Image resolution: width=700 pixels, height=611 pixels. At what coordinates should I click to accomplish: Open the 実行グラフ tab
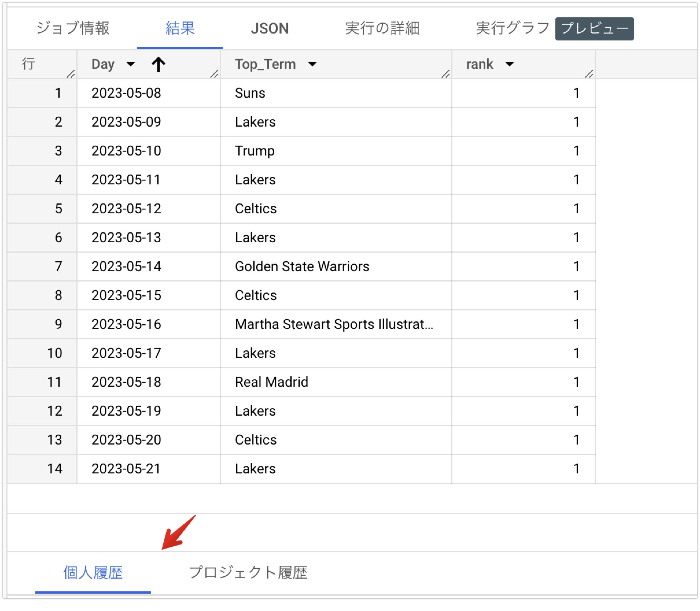coord(513,28)
